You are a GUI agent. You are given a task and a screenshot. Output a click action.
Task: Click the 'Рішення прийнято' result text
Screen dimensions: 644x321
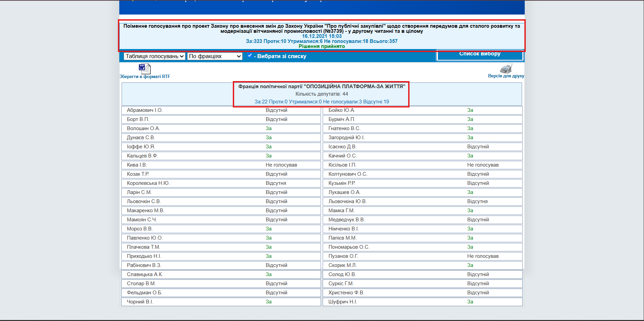coord(322,46)
